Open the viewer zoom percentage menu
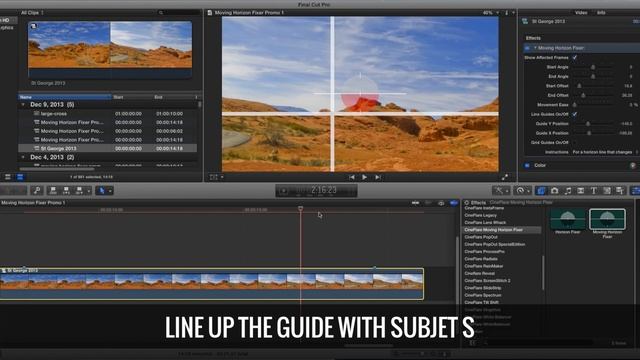 [491, 13]
